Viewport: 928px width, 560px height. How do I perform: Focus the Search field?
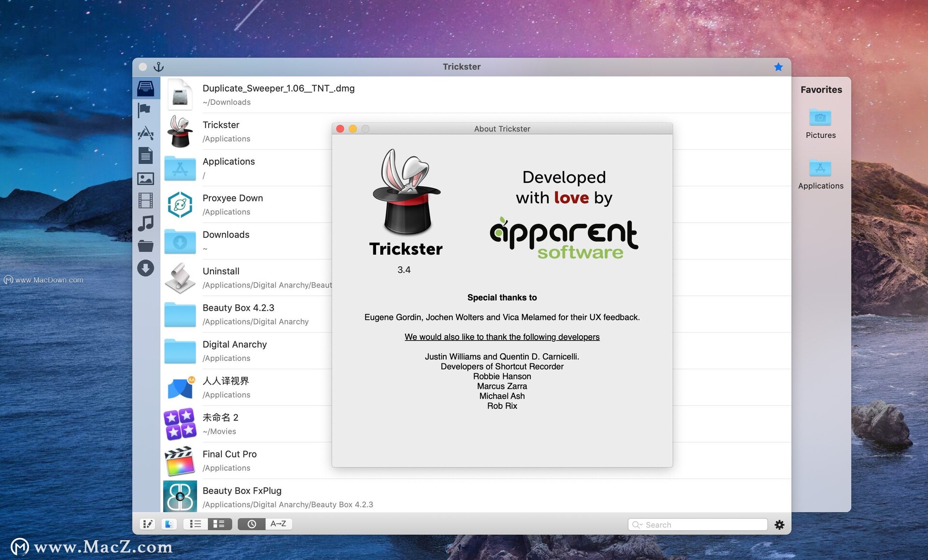[697, 525]
